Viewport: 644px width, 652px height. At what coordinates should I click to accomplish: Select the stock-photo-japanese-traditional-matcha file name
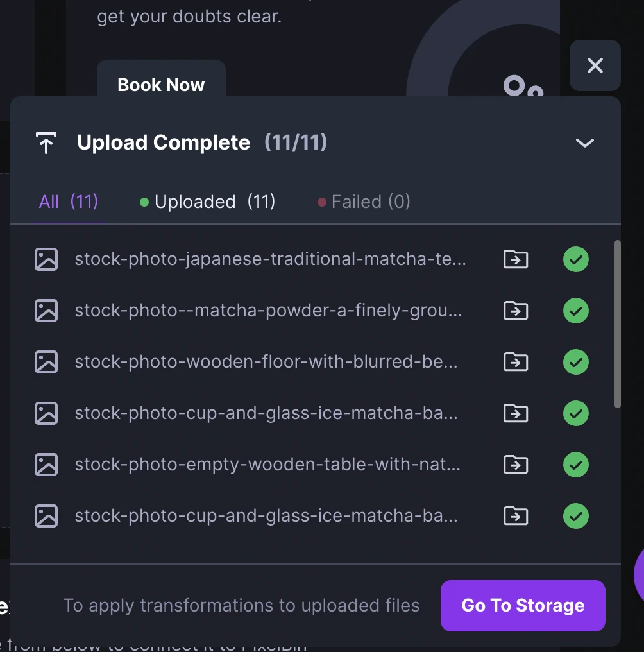(270, 259)
